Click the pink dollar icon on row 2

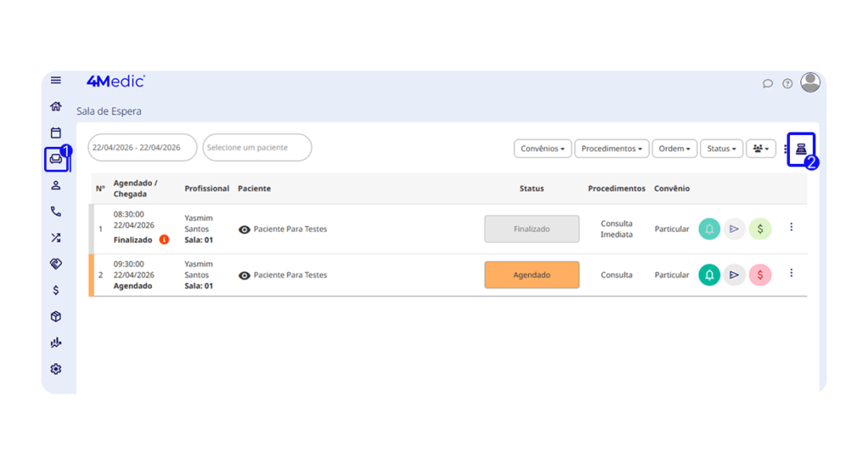pos(760,275)
